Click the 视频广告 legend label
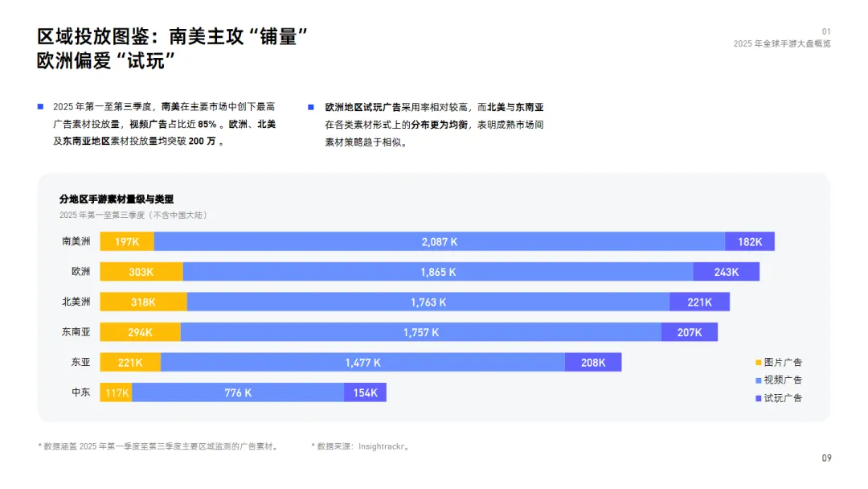868x489 pixels. [784, 380]
